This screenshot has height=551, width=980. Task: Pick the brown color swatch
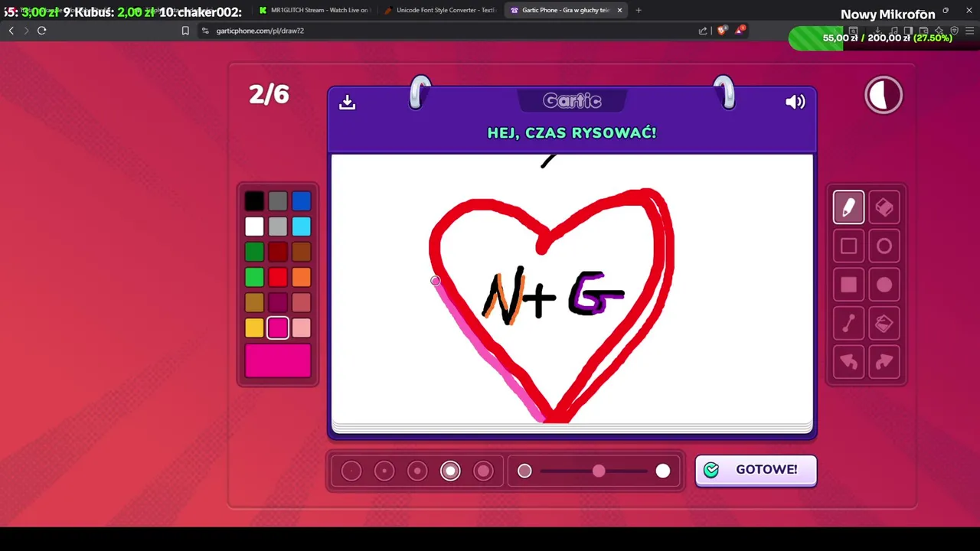[x=302, y=252]
